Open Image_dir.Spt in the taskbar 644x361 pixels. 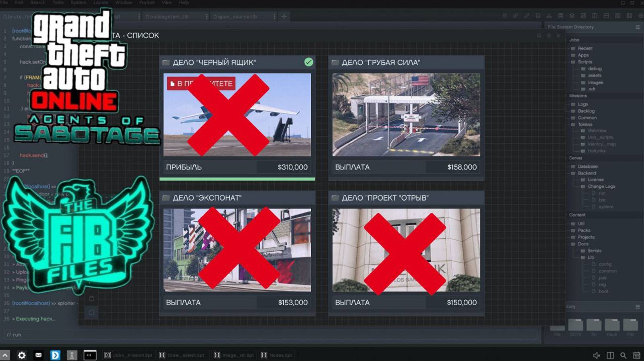pos(234,355)
